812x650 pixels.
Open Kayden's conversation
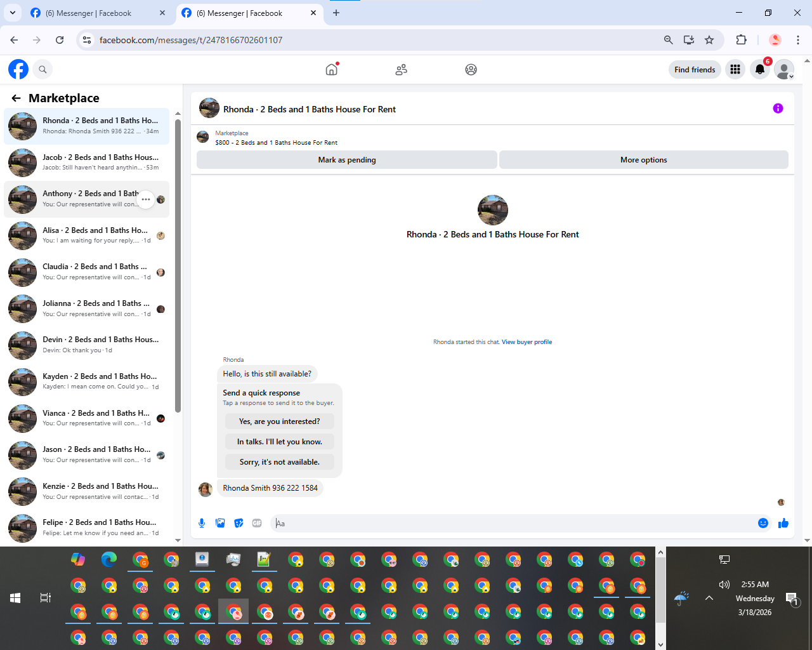tap(87, 381)
